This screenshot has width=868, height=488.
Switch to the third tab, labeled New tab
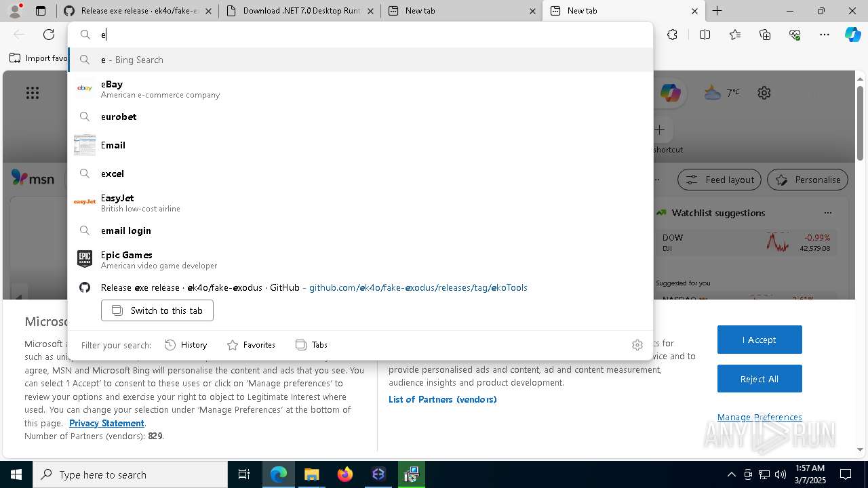(x=462, y=11)
